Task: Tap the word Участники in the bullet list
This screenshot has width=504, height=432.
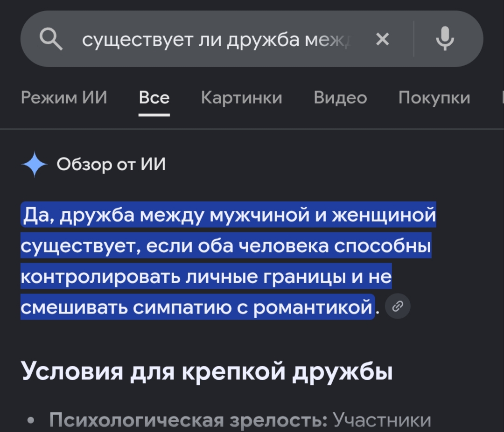Action: (382, 419)
